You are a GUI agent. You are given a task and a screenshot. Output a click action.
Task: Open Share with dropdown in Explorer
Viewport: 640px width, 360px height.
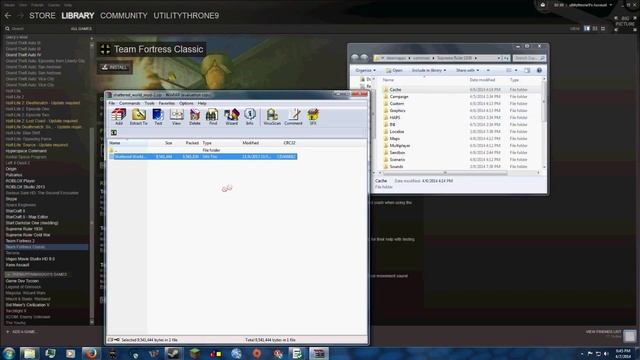[x=467, y=71]
